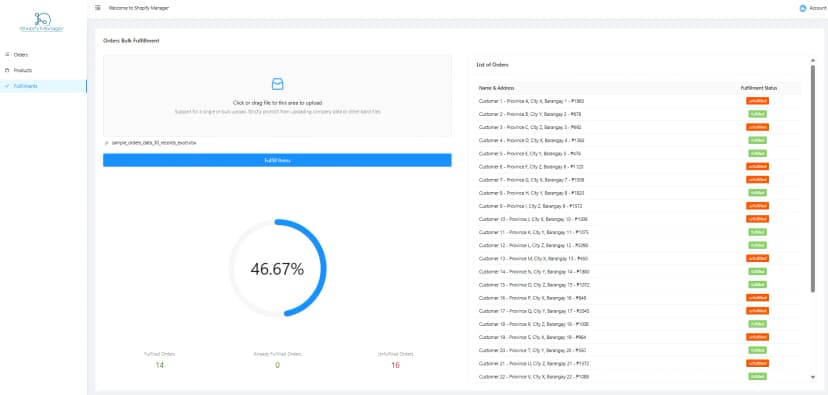Select the Customer 9 - Province I row text
This screenshot has height=395, width=828.
tap(530, 206)
